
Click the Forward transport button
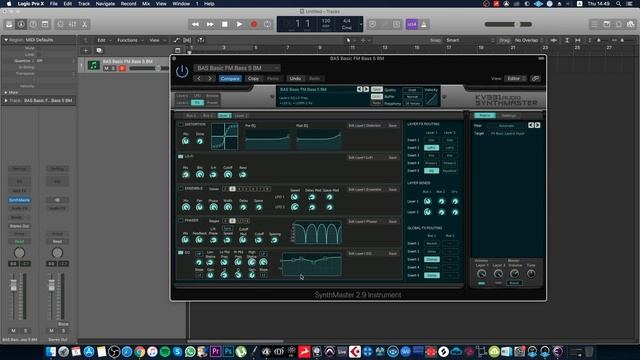click(x=210, y=24)
